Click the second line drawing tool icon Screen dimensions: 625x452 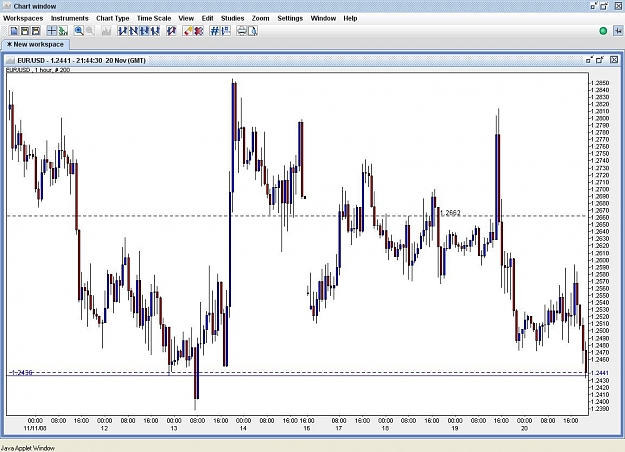tap(133, 31)
